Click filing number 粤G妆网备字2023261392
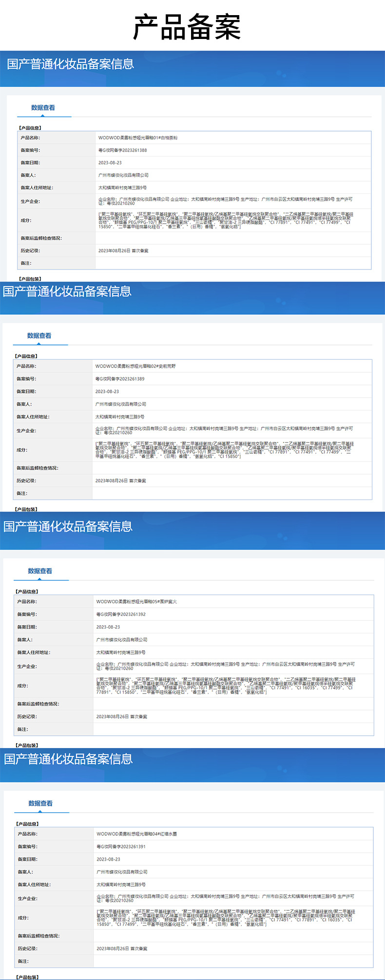This screenshot has width=385, height=980. coord(121,615)
